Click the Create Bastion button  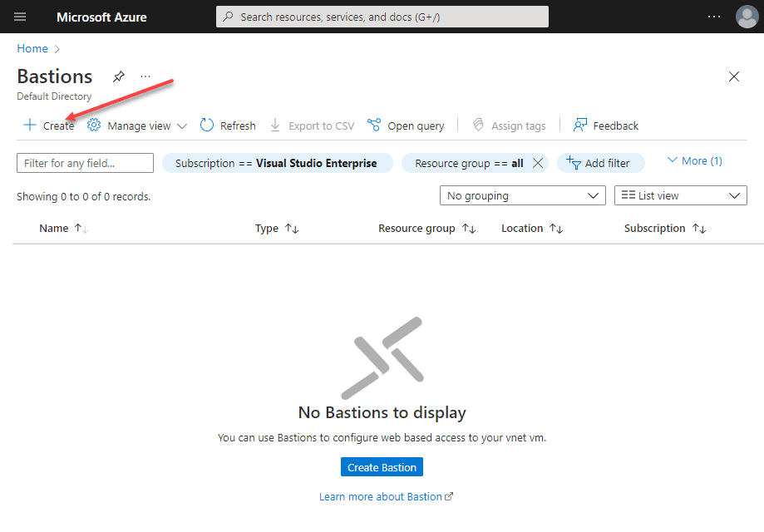tap(382, 467)
